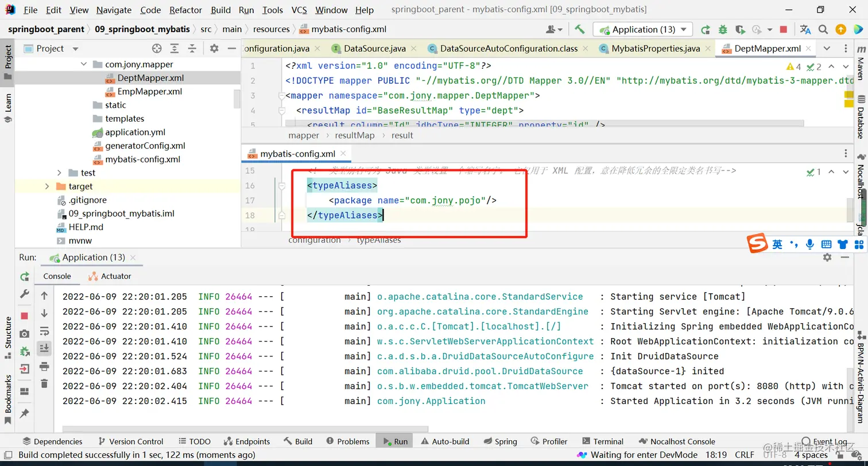Show the hidden editor tabs list chevron
This screenshot has height=466, width=868.
click(x=827, y=49)
